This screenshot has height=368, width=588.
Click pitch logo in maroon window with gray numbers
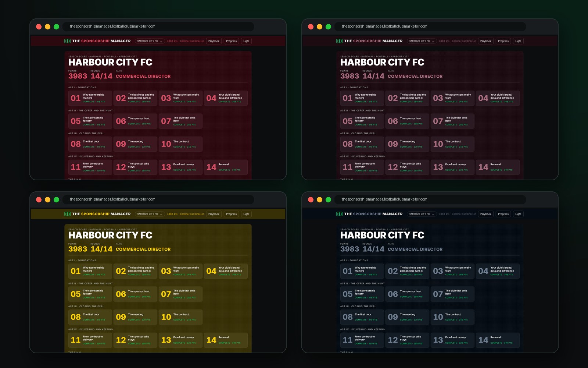pyautogui.click(x=339, y=41)
